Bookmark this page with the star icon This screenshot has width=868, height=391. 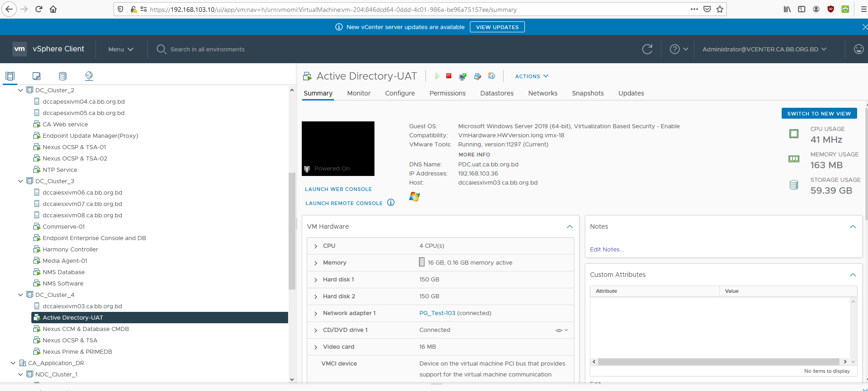[x=720, y=9]
